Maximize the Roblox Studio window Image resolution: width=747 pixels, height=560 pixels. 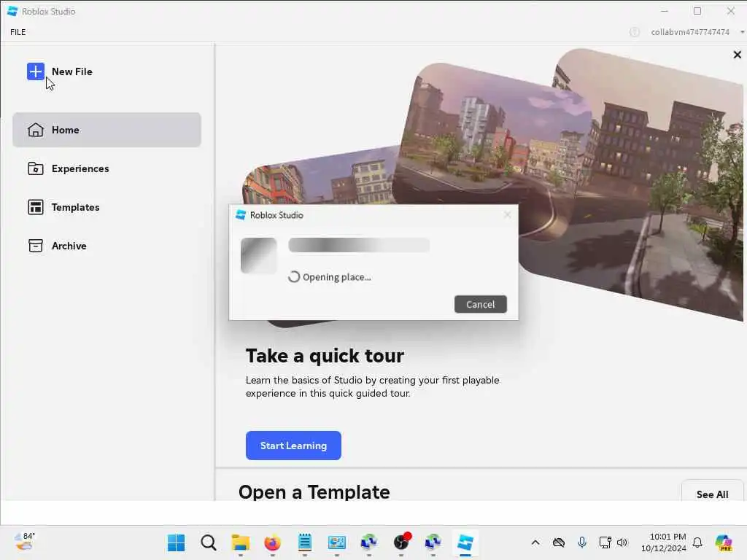(x=697, y=11)
